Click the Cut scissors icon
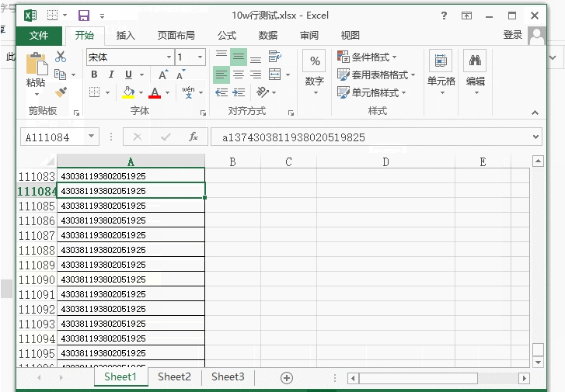Image resolution: width=565 pixels, height=392 pixels. click(x=61, y=57)
